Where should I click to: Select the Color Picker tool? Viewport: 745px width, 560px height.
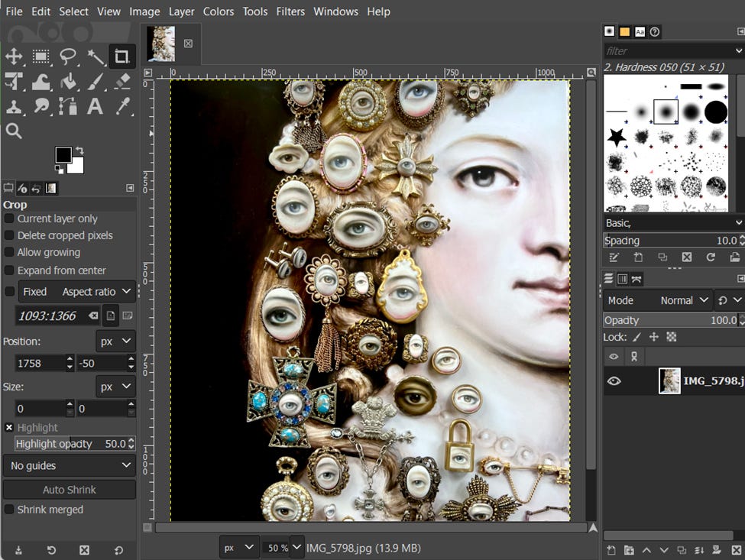(x=122, y=106)
